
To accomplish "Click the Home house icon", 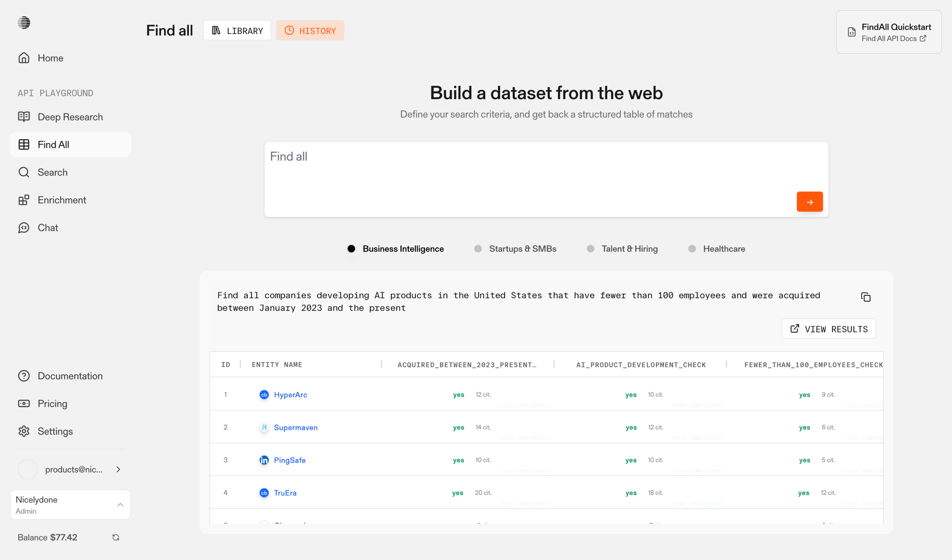I will point(24,58).
